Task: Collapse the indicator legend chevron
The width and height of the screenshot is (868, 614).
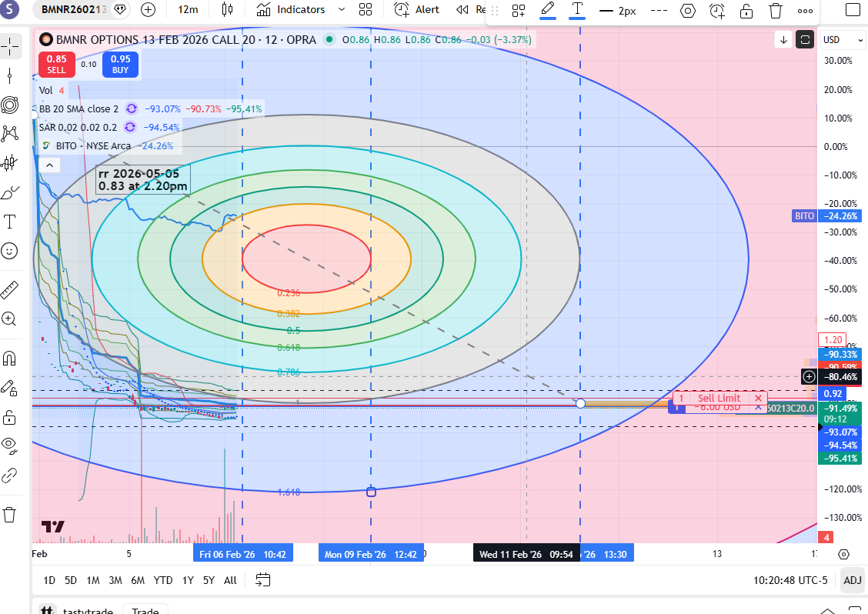Action: [48, 165]
